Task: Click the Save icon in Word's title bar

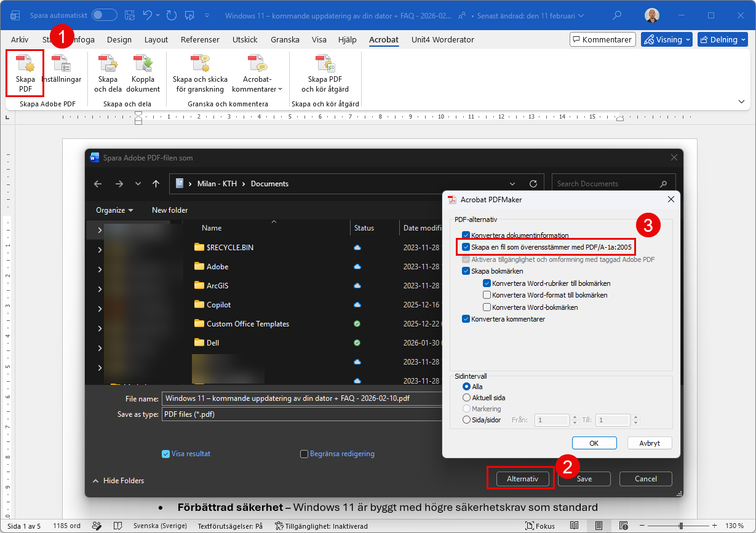Action: (129, 15)
